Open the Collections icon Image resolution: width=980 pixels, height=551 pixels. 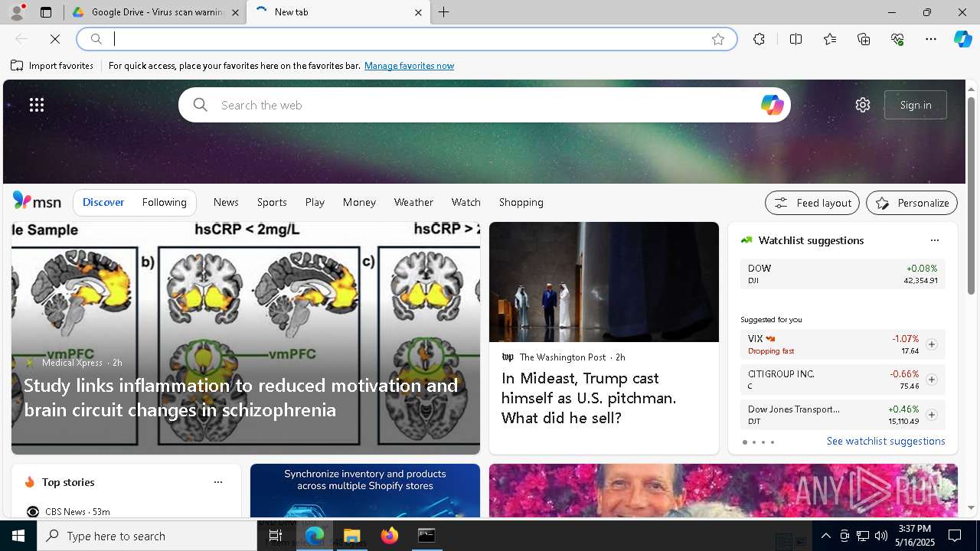pyautogui.click(x=864, y=39)
